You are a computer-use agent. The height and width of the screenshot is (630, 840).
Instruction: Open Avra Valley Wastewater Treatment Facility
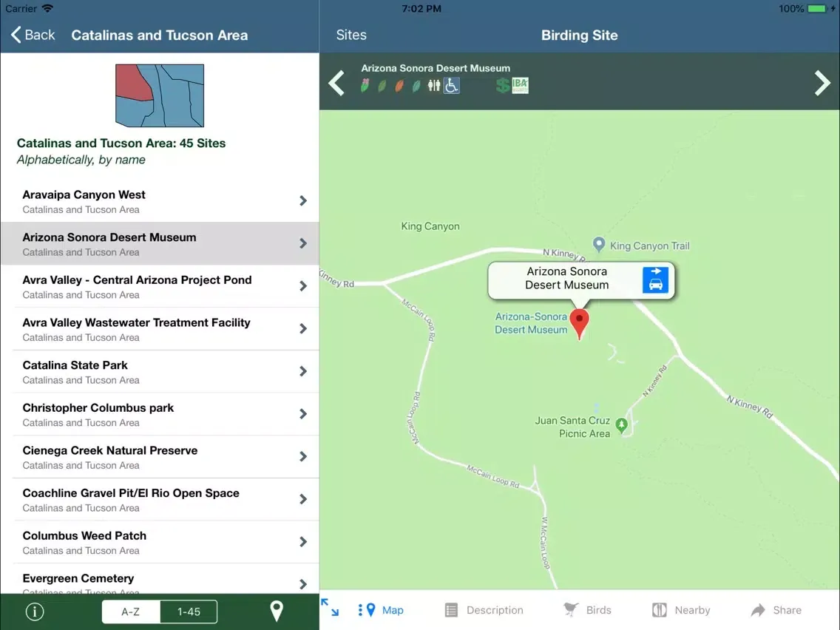click(x=160, y=329)
